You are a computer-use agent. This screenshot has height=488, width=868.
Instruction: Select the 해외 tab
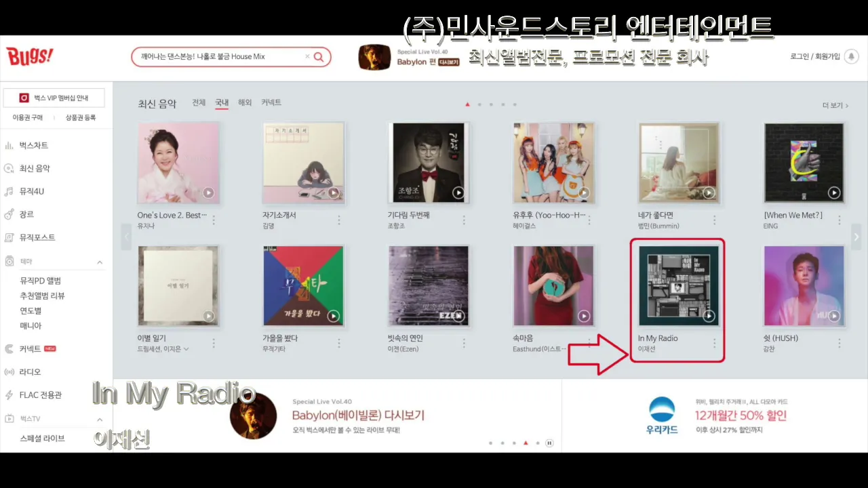[245, 103]
